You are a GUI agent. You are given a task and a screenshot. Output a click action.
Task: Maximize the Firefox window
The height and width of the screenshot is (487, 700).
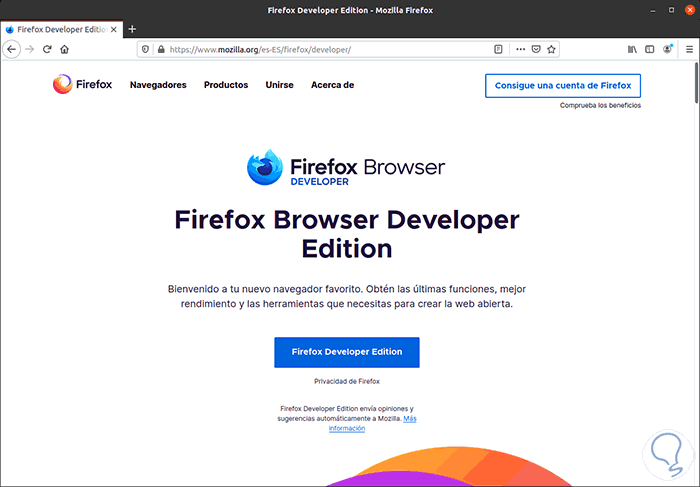tap(671, 10)
